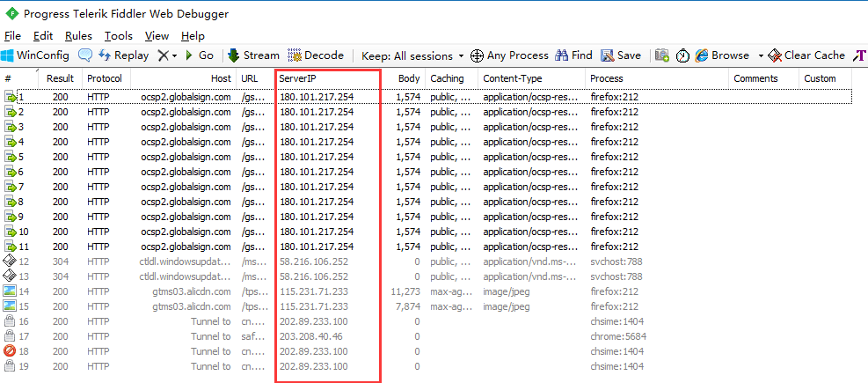Click body size 7,874 cell
Viewport: 868px width, 383px height.
(408, 306)
